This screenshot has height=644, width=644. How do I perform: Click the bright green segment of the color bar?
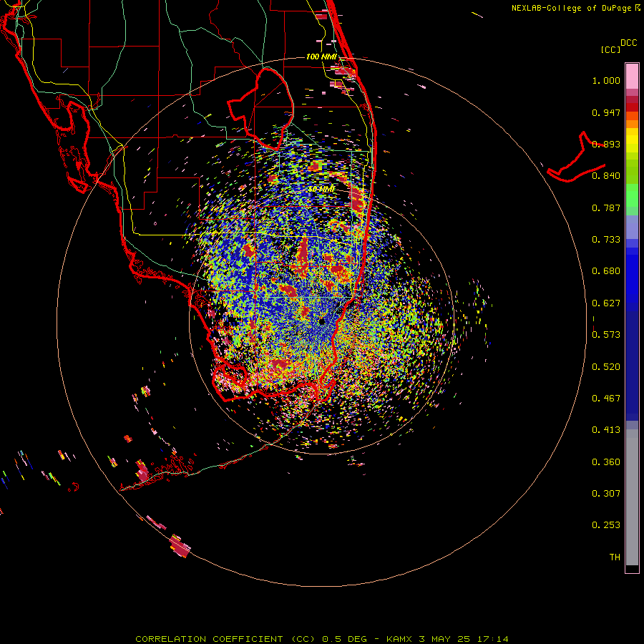[x=632, y=195]
